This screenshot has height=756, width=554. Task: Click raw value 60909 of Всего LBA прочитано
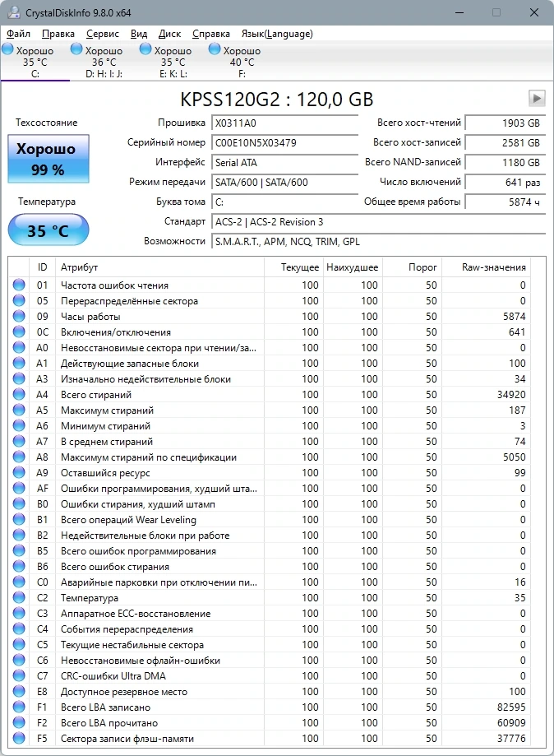pyautogui.click(x=511, y=723)
